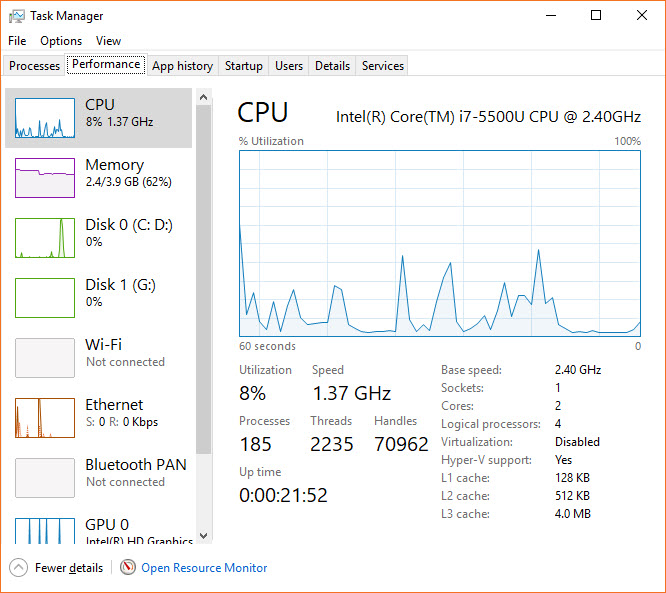Click the sidebar vertical scrollbar thumb
The image size is (666, 593).
pos(203,280)
